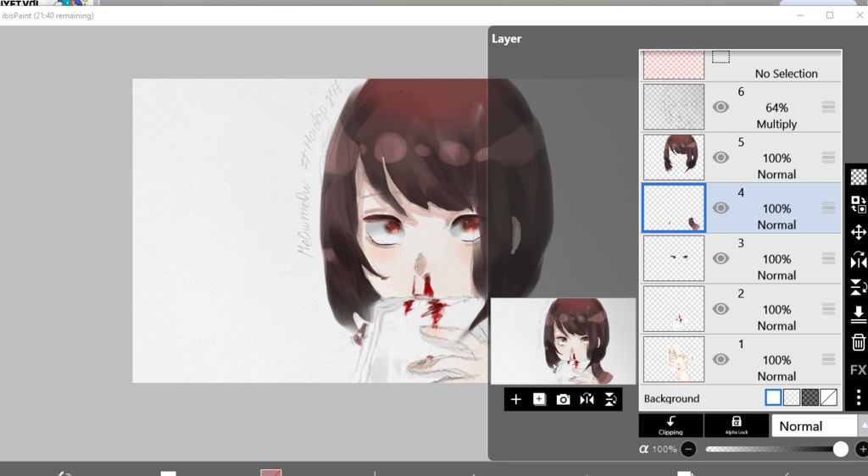Click the pink selection layer thumbnail
This screenshot has width=868, height=476.
click(674, 64)
